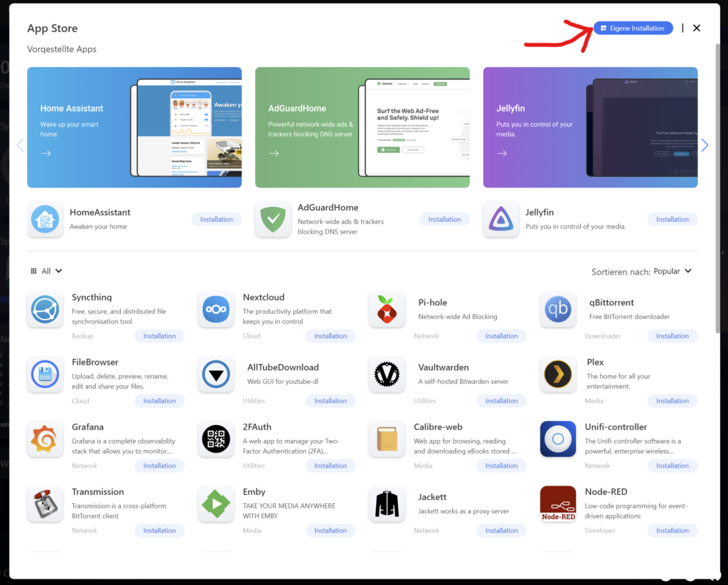
Task: Click the Syncthing app title
Action: [92, 298]
